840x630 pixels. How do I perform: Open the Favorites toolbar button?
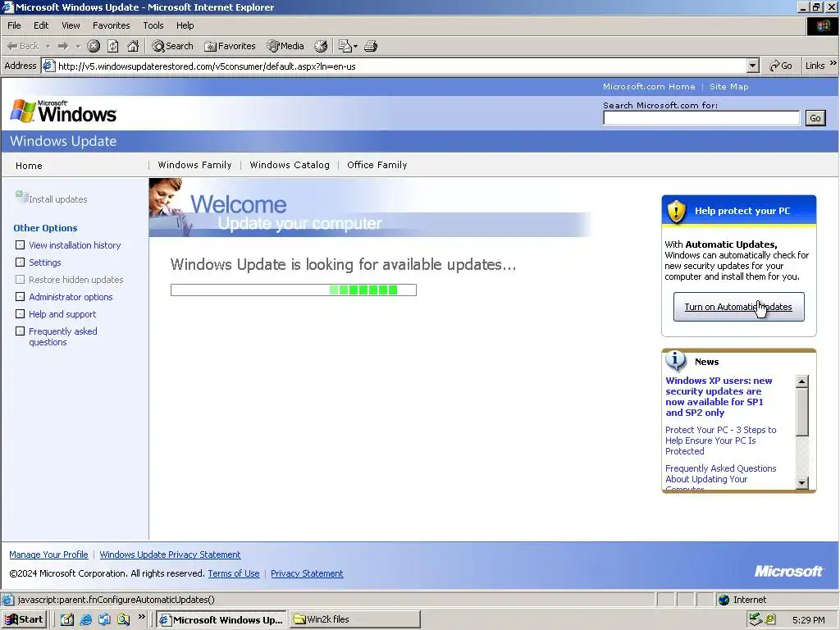coord(230,46)
